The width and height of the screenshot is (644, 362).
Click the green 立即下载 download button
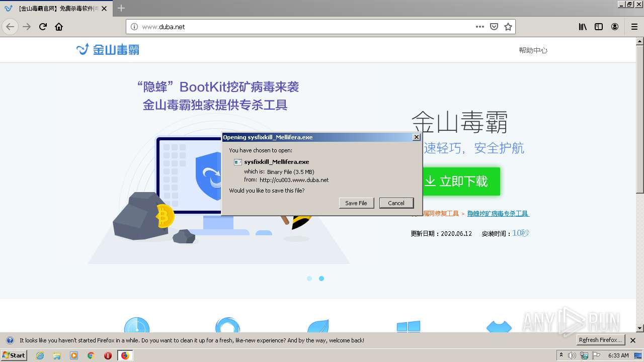point(461,182)
